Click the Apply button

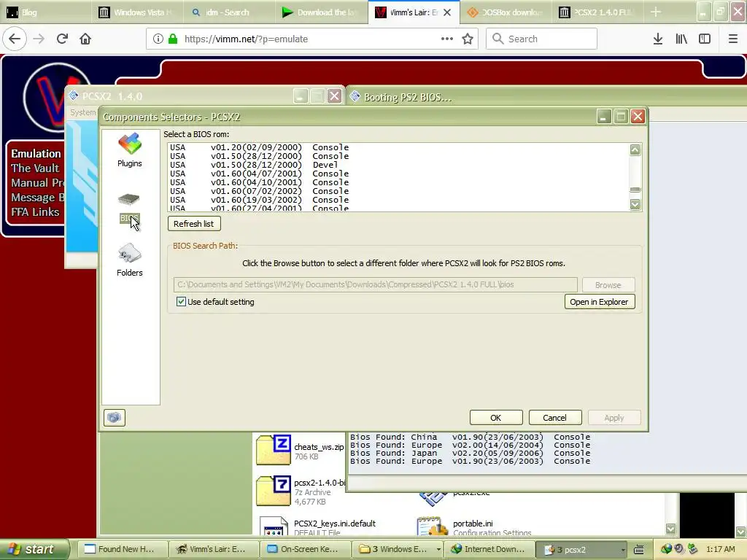[x=614, y=418]
